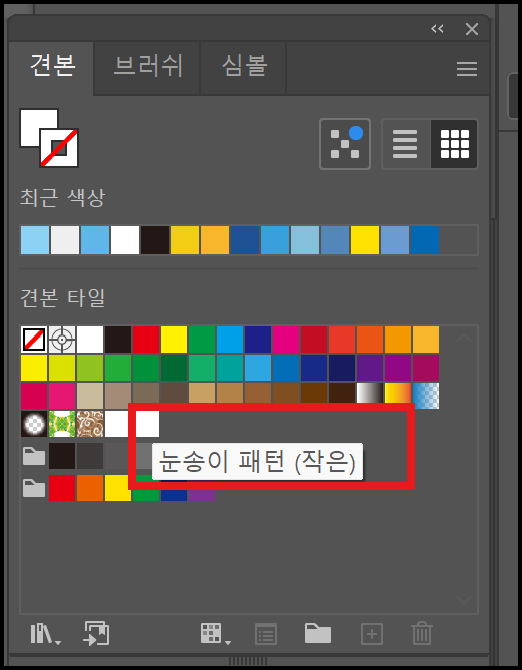The height and width of the screenshot is (670, 522).
Task: Pick the cyan swatch in 견본 타일
Action: [230, 340]
